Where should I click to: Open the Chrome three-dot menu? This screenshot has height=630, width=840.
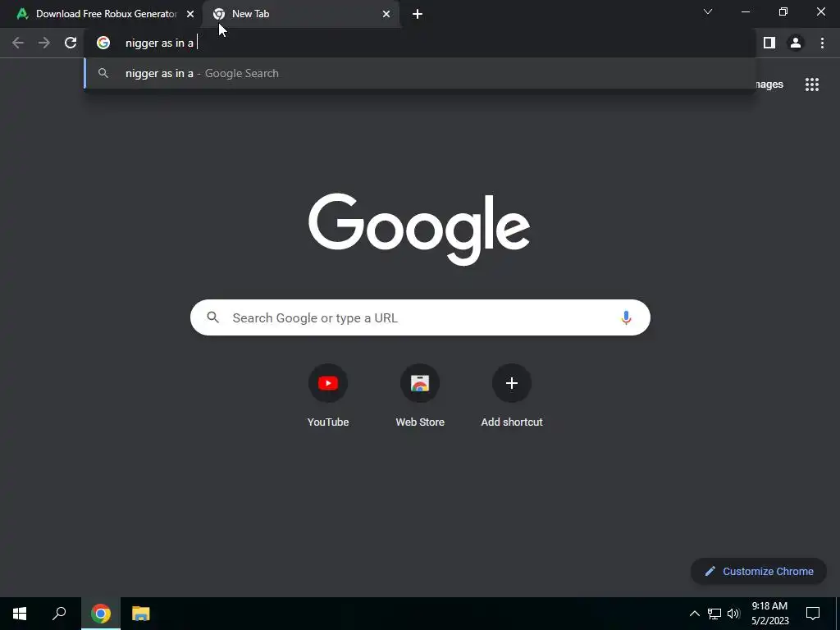[x=822, y=43]
